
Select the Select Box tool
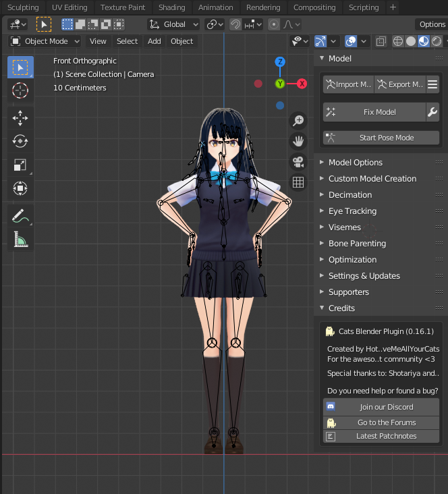20,67
